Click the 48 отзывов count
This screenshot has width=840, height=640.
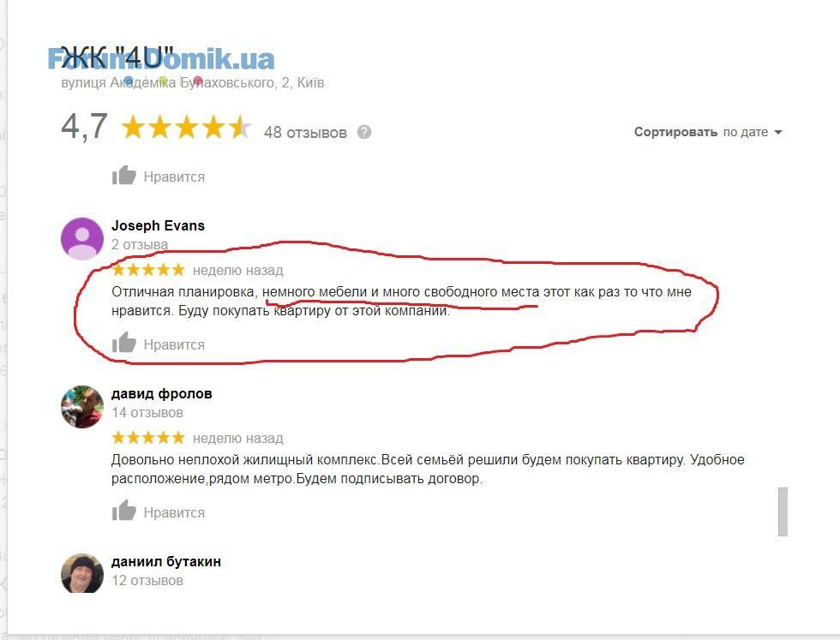pos(305,132)
